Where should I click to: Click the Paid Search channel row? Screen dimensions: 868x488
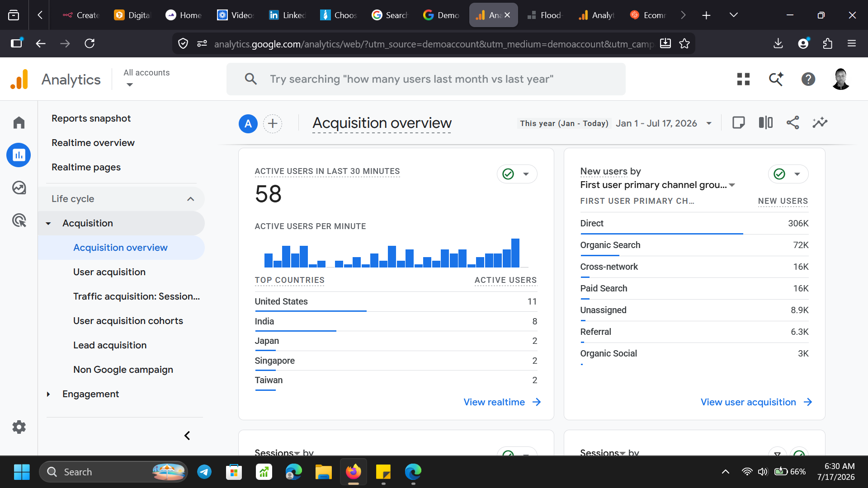coord(694,288)
